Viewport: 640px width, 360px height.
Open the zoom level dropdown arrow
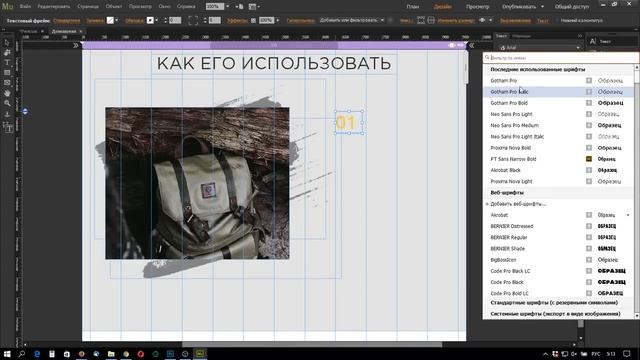227,7
